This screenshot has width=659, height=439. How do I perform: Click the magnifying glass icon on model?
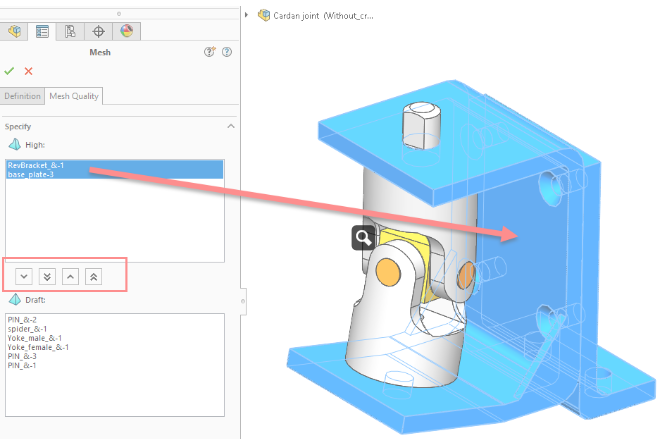363,237
